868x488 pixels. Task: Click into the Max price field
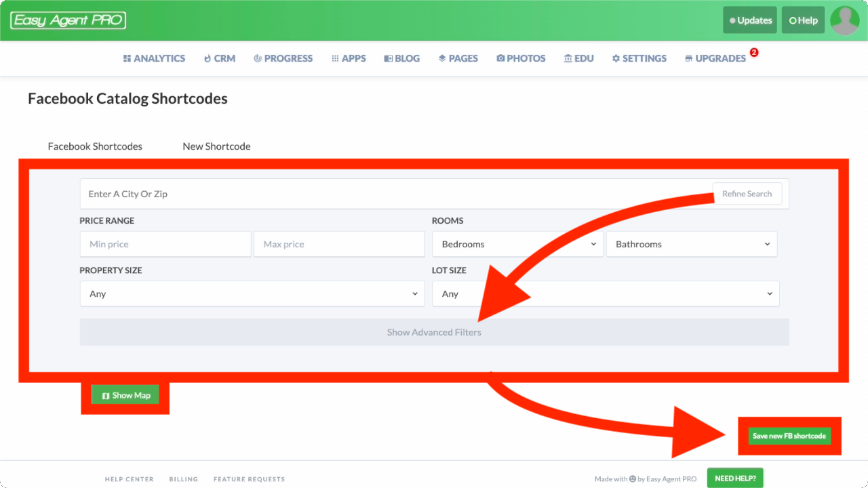(x=339, y=244)
